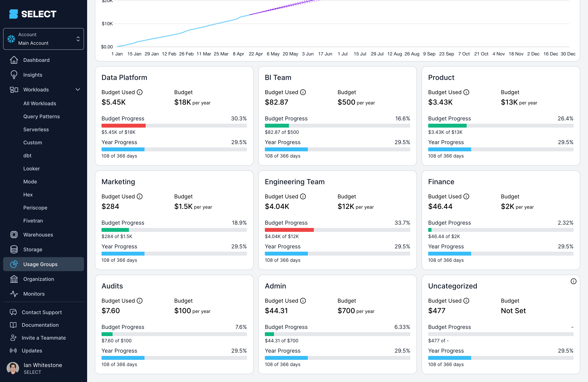Click the Warehouses icon in sidebar

13,235
